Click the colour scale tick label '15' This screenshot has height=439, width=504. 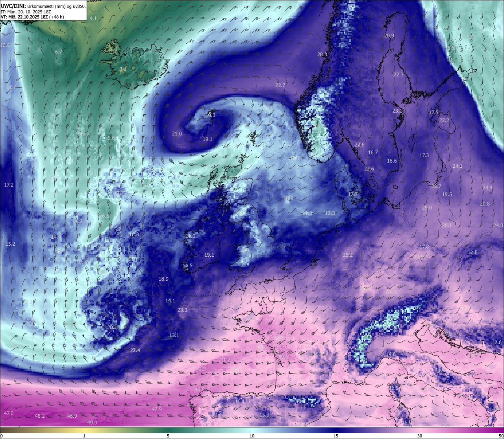click(x=336, y=436)
